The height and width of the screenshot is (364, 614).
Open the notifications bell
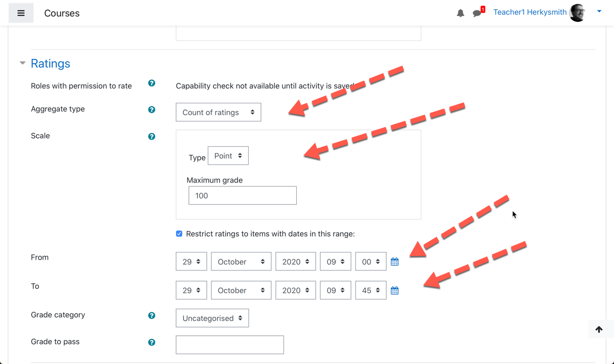[461, 13]
